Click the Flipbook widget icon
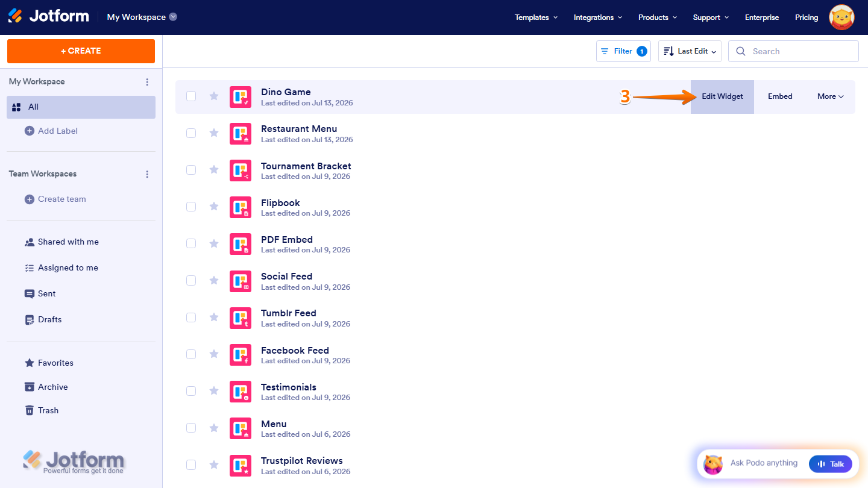Viewport: 868px width, 488px height. pos(241,207)
